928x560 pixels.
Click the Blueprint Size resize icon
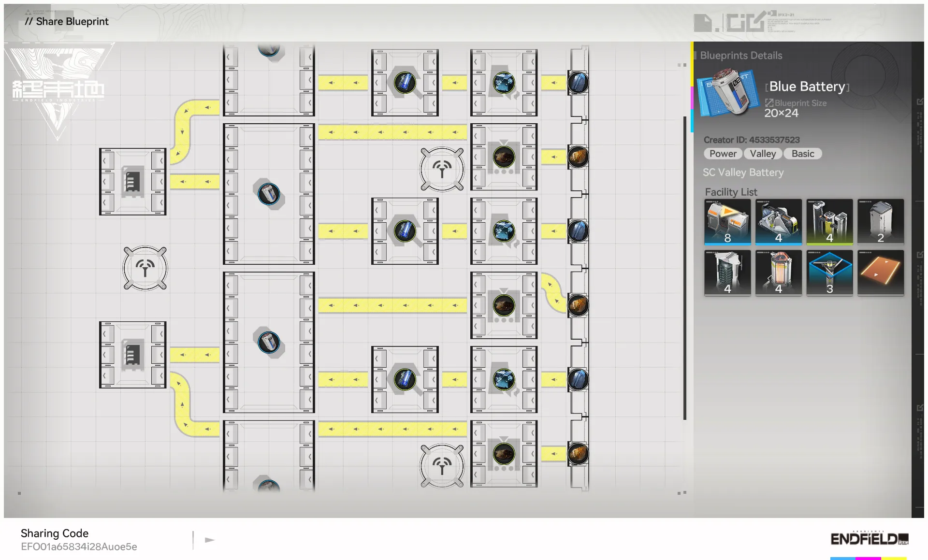coord(768,102)
